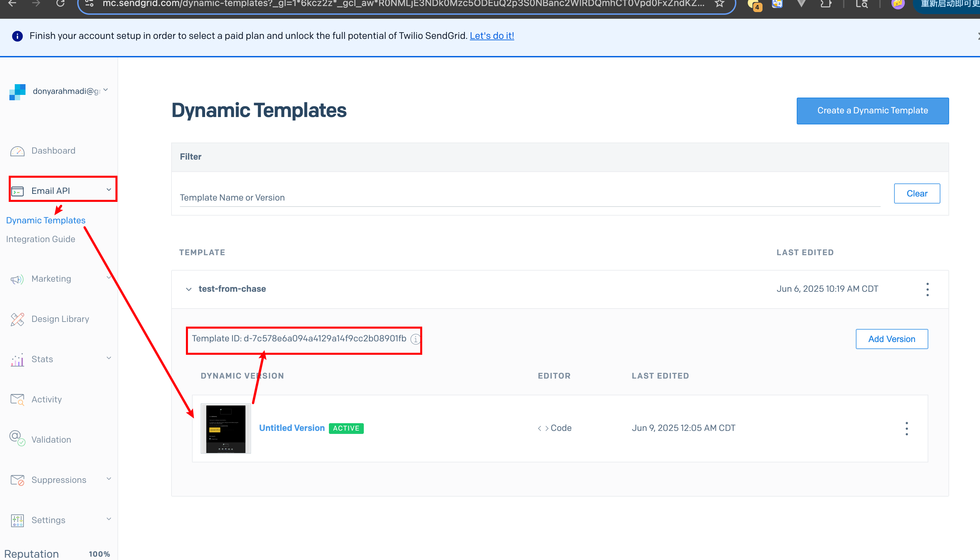Open the Design Library section

tap(60, 319)
